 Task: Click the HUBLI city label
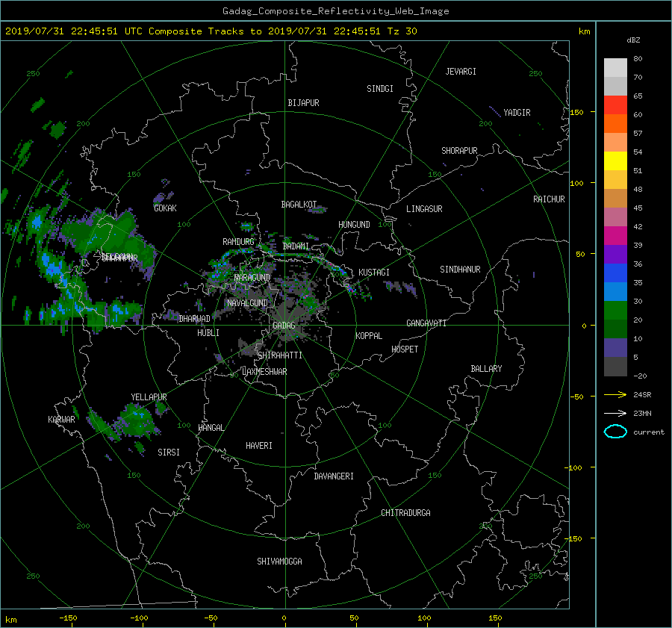208,333
